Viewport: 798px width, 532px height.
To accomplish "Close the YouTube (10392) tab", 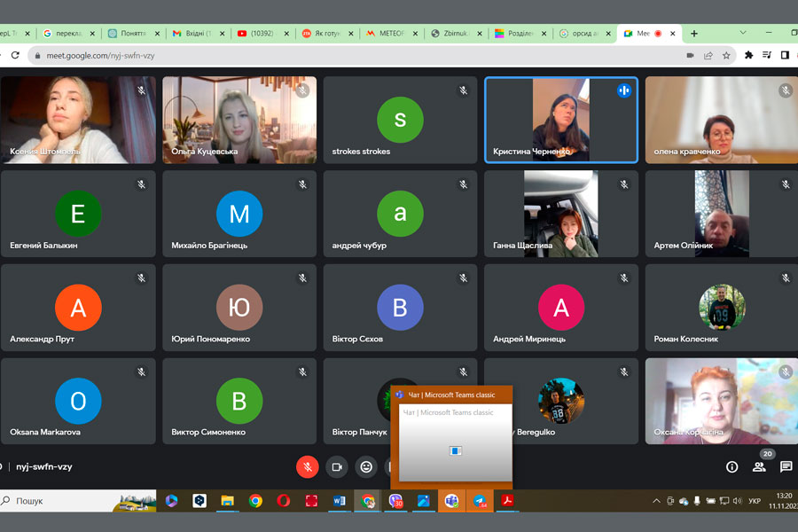I will (286, 34).
